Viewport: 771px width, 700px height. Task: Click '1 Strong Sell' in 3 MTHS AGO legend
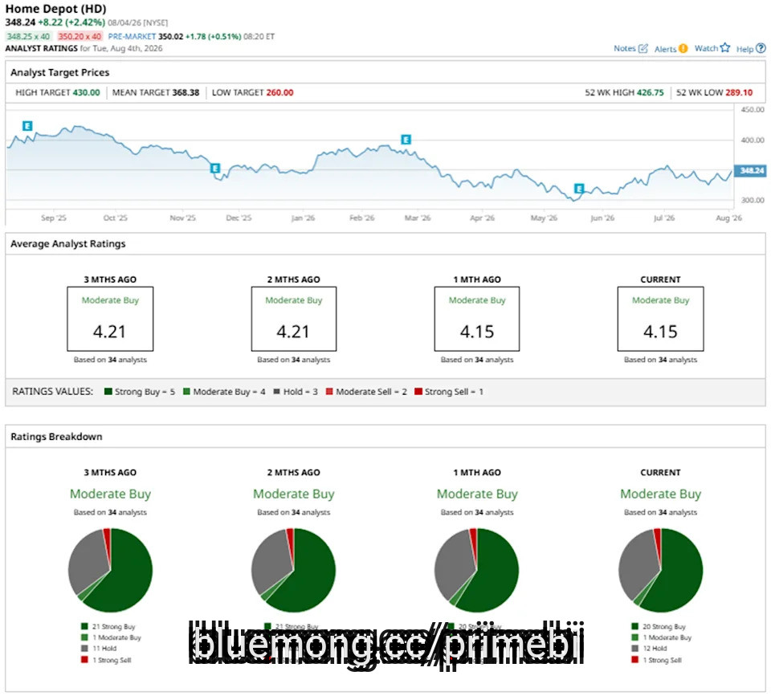click(x=112, y=660)
